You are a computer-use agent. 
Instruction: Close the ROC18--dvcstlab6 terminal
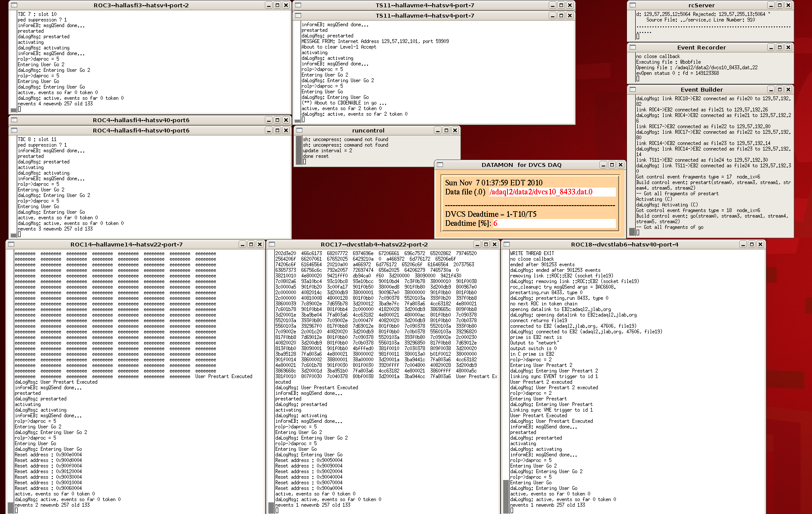[x=760, y=244]
